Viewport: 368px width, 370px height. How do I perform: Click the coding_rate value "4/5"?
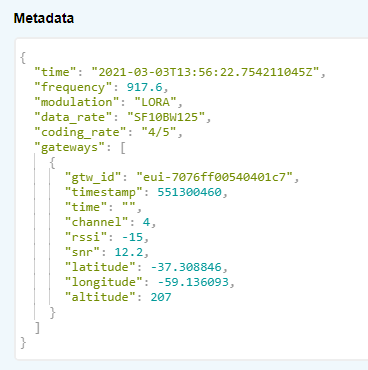point(159,132)
